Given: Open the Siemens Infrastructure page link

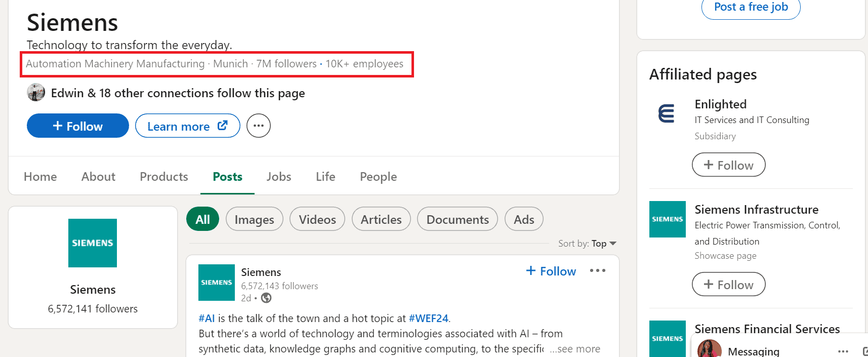Looking at the screenshot, I should (x=756, y=210).
